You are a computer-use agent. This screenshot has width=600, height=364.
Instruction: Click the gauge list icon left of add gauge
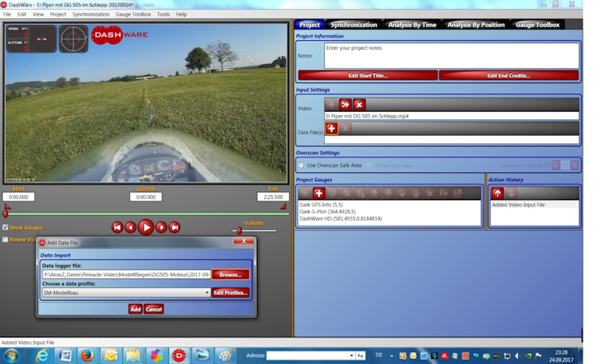[305, 193]
